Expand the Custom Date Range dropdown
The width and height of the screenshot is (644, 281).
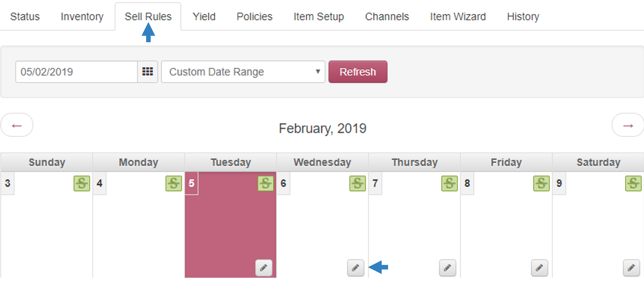click(x=243, y=72)
